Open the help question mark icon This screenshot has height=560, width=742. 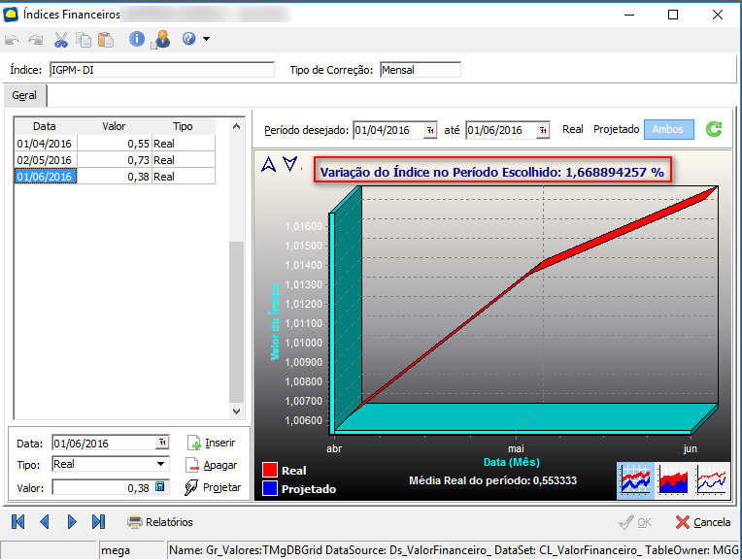[188, 38]
